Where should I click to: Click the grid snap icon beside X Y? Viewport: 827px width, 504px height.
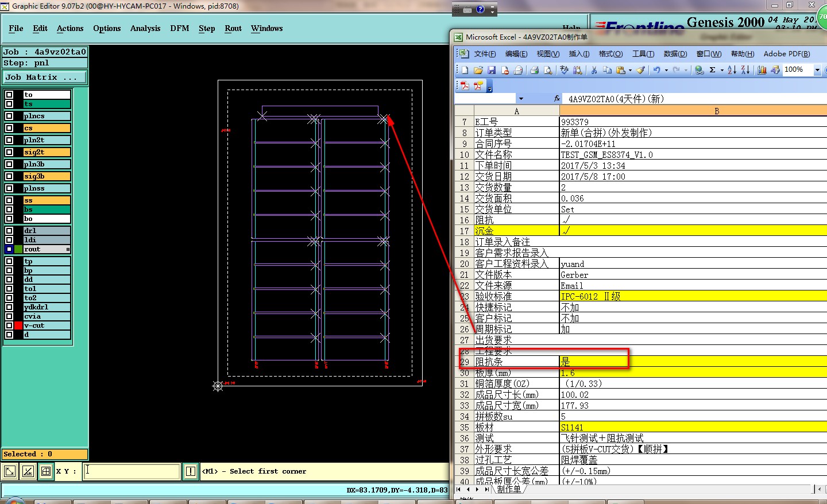46,471
